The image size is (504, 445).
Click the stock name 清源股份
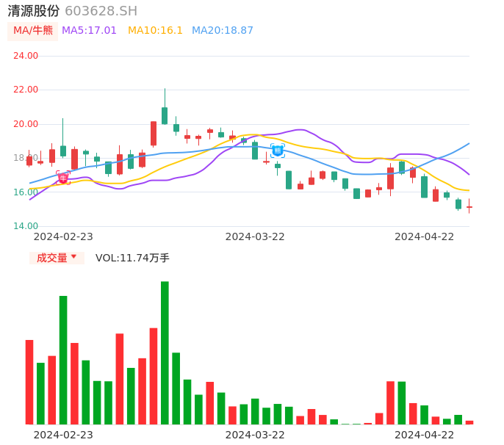33,11
